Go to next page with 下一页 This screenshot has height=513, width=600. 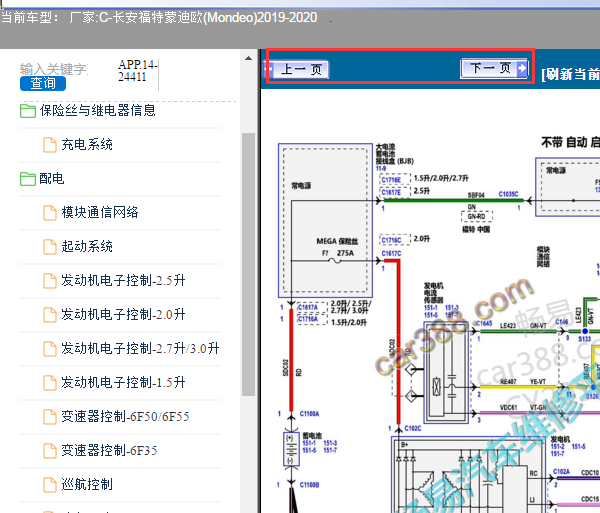point(494,69)
